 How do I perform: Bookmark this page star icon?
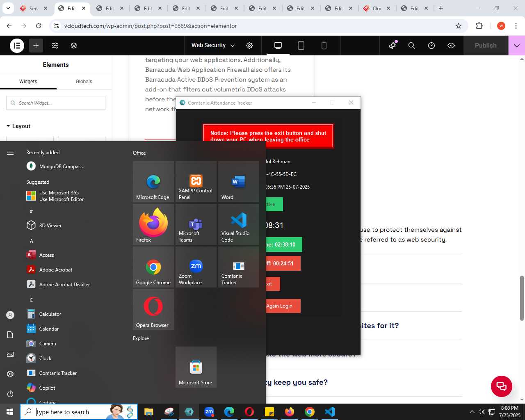point(459,26)
